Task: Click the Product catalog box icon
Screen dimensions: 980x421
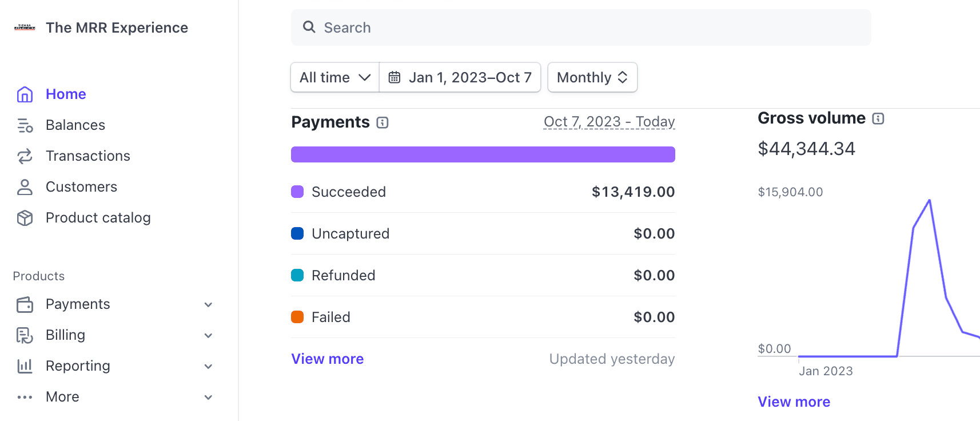Action: (25, 218)
